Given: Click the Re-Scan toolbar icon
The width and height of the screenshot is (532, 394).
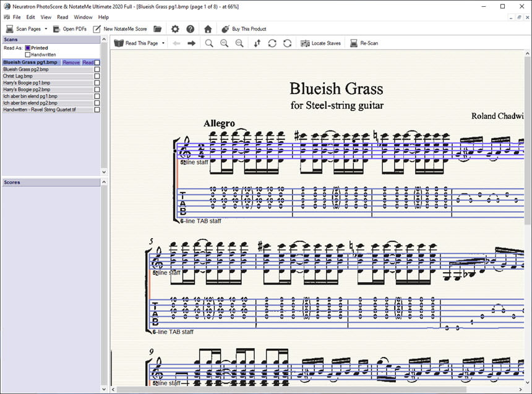Looking at the screenshot, I should [x=354, y=43].
